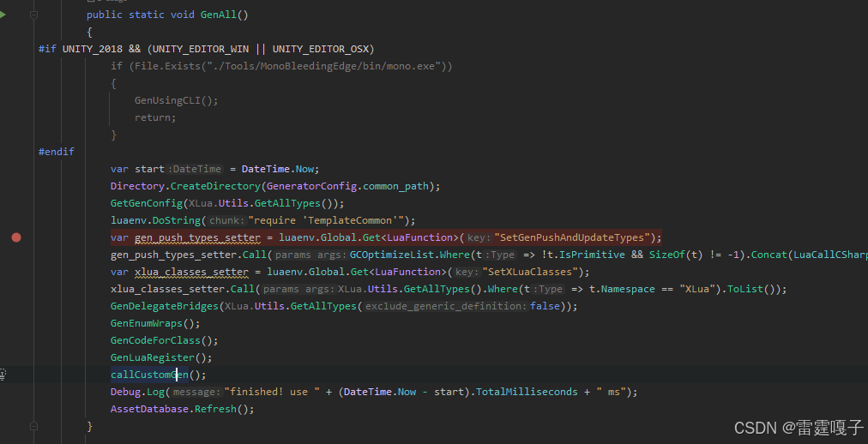The width and height of the screenshot is (868, 444).
Task: Click the GenDelegateBridges call
Action: (164, 306)
